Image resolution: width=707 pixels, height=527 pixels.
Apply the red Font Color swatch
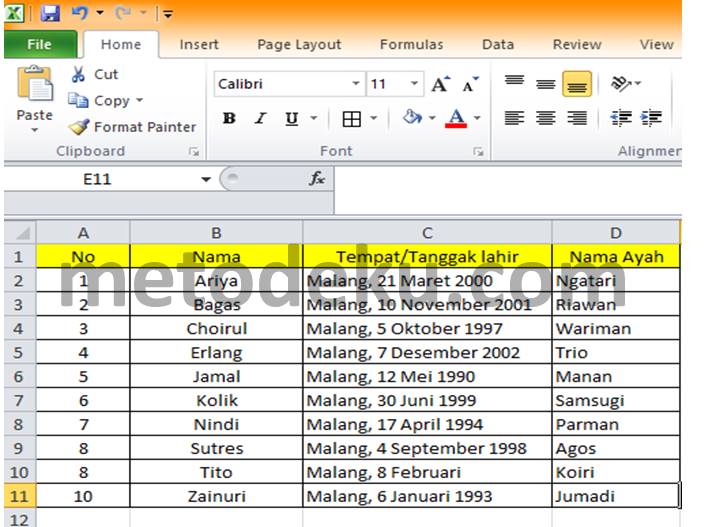(456, 119)
